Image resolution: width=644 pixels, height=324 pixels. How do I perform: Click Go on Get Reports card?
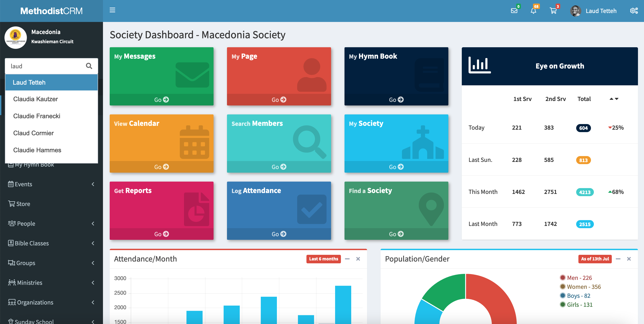tap(161, 234)
